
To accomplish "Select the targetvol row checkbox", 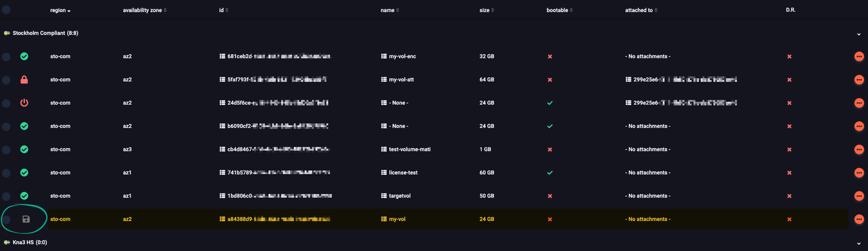I will [x=6, y=196].
